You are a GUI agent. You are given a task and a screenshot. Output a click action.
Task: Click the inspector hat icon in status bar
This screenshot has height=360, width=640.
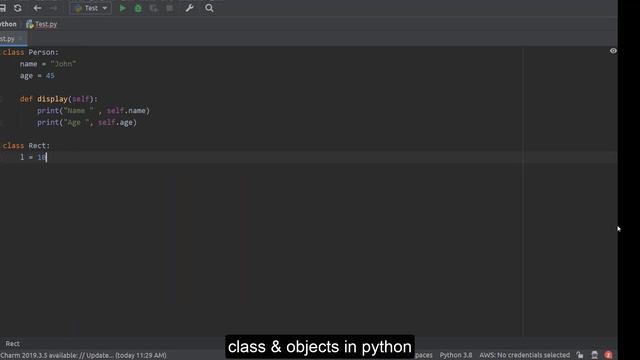point(595,355)
